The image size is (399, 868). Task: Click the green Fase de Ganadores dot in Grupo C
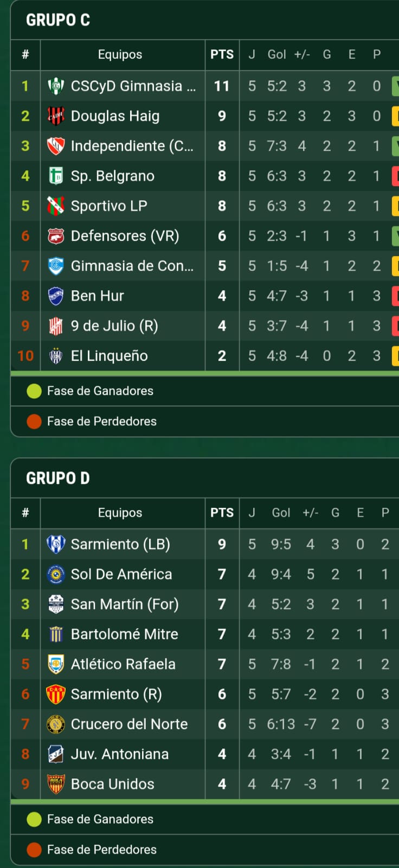(34, 391)
